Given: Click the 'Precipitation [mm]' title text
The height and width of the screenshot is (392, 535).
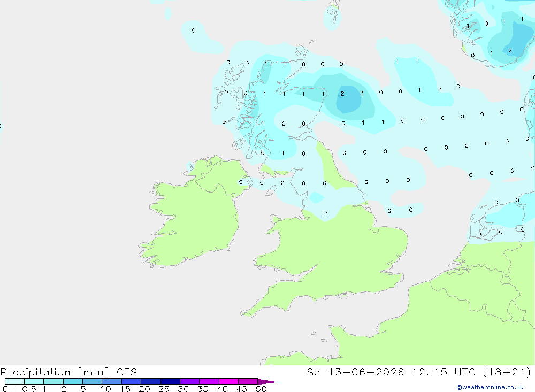Looking at the screenshot, I should 55,372.
